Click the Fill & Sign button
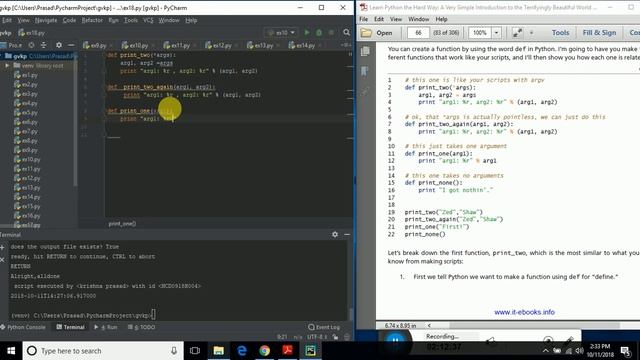The image size is (640, 360). pyautogui.click(x=599, y=33)
